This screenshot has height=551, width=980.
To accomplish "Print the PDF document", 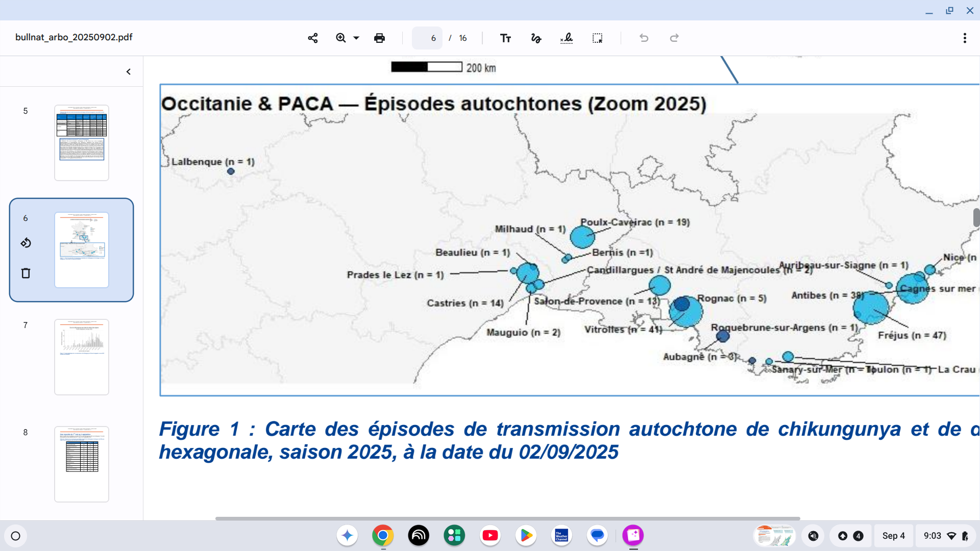I will click(379, 38).
